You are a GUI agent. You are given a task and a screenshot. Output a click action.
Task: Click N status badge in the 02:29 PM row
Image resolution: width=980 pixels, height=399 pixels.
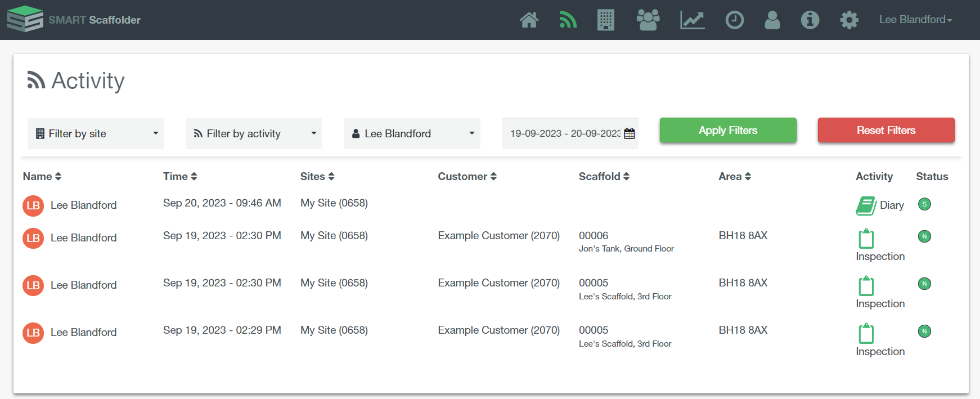pyautogui.click(x=924, y=331)
